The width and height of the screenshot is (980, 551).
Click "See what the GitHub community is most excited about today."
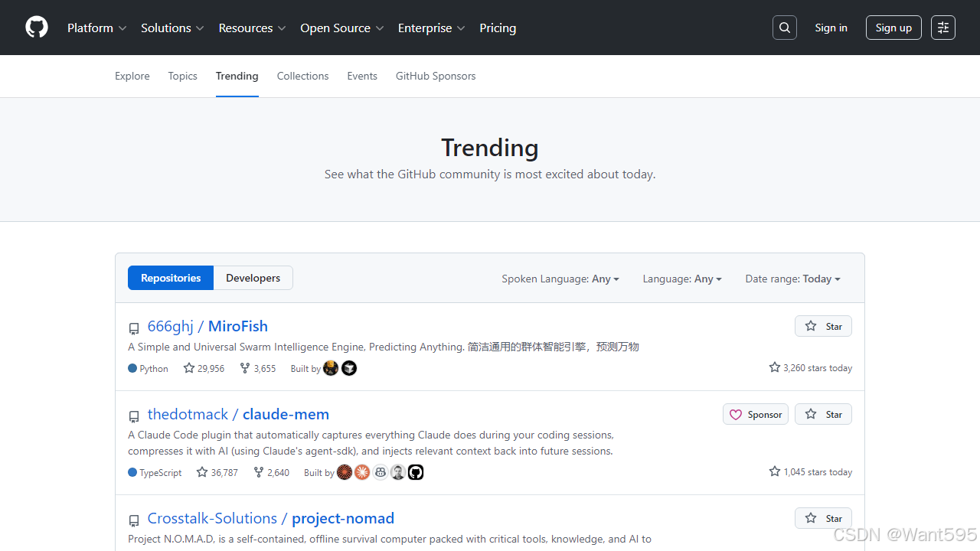click(x=490, y=174)
